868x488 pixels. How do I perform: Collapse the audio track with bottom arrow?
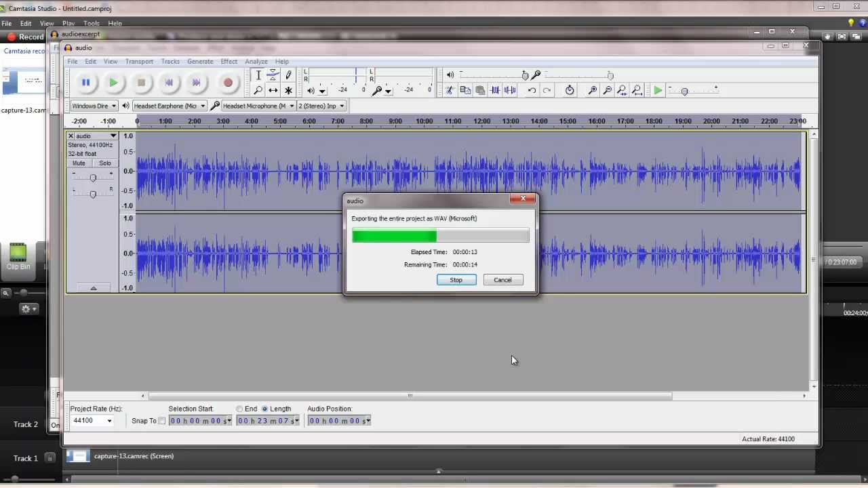tap(94, 288)
